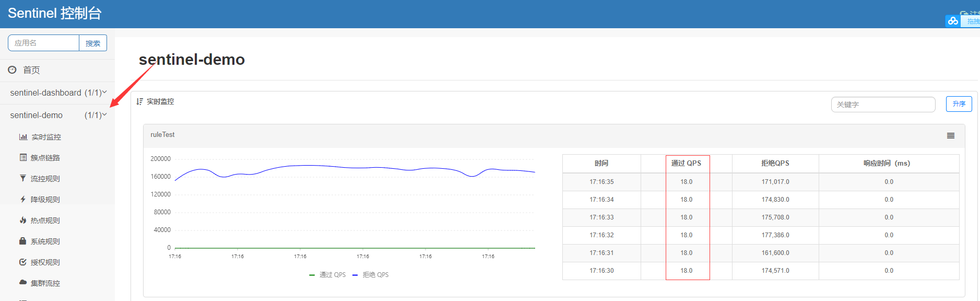Focus the 应用名 search field
This screenshot has width=980, height=301.
(43, 43)
